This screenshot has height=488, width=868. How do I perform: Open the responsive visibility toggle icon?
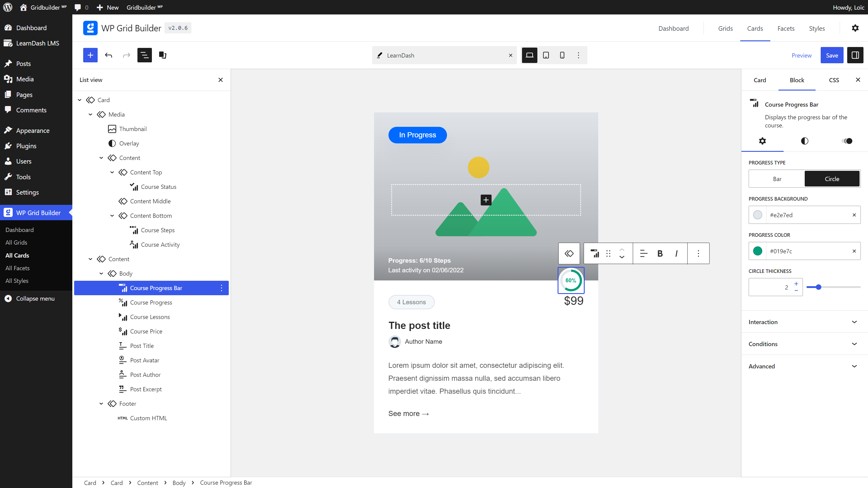point(847,141)
